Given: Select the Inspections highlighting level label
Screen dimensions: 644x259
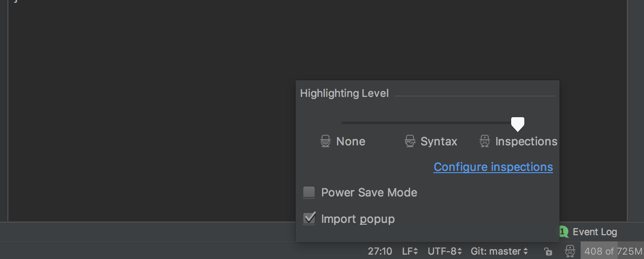Looking at the screenshot, I should coord(526,141).
